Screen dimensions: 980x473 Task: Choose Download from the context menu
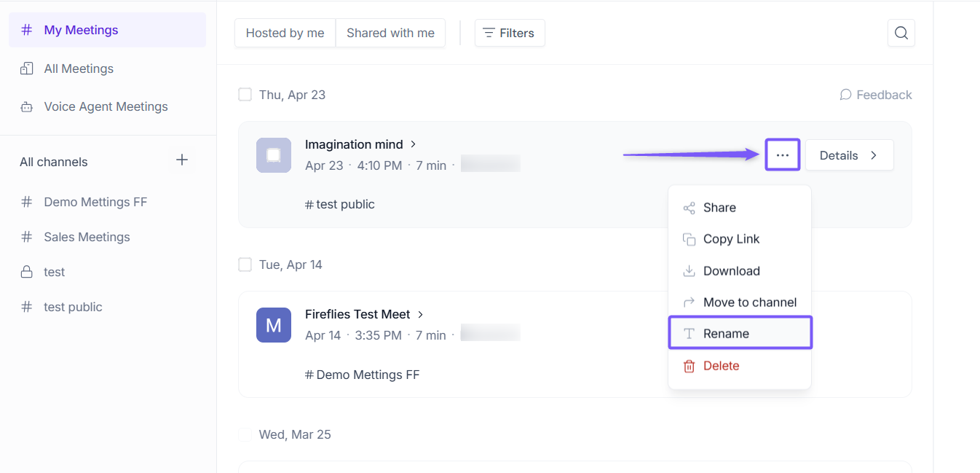coord(739,271)
